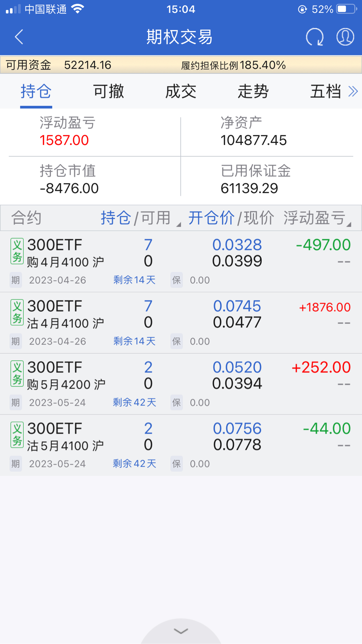The width and height of the screenshot is (362, 644).
Task: Select the 五档 tab
Action: pos(325,91)
